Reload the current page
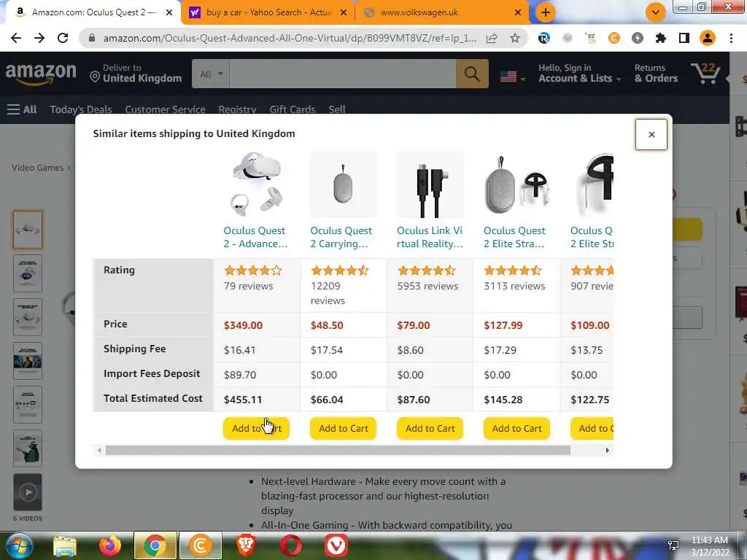The height and width of the screenshot is (560, 747). [x=63, y=38]
